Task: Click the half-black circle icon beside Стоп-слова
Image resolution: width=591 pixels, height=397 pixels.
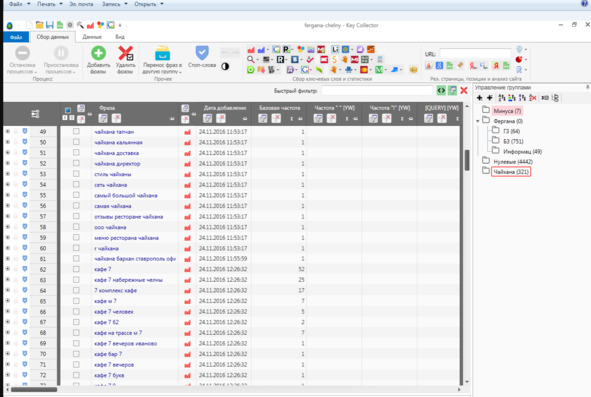Action: (x=225, y=66)
